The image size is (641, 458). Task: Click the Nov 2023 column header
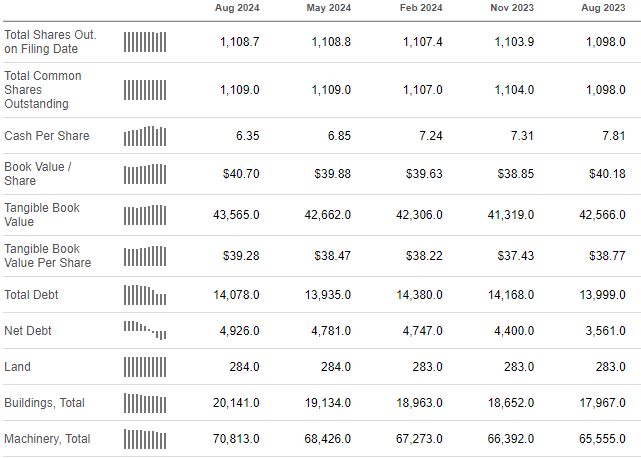(x=511, y=9)
